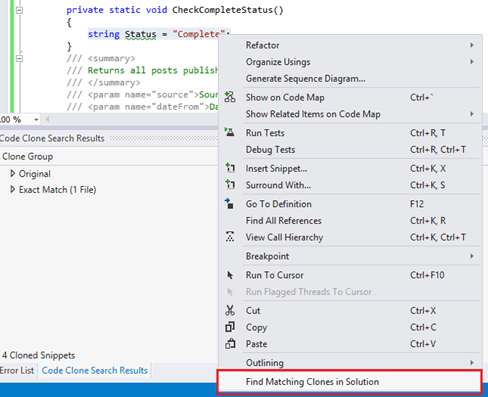Click the Show on Code Map icon
This screenshot has height=397, width=488.
[x=230, y=97]
